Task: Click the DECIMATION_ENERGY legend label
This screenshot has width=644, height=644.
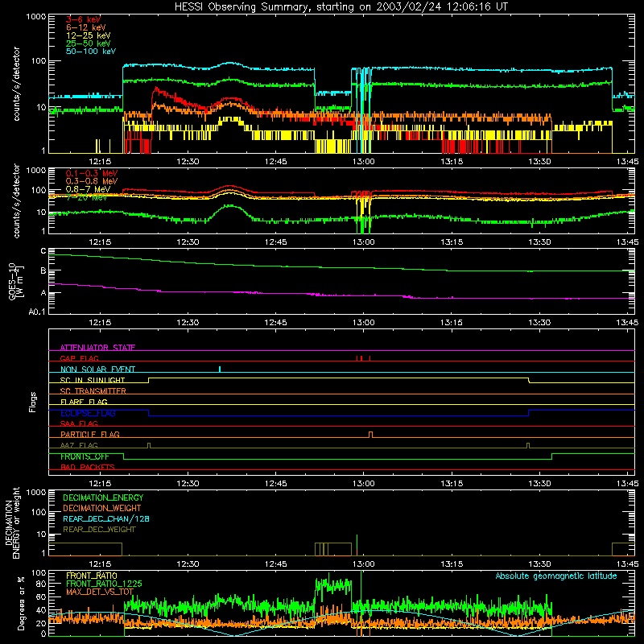Action: coord(103,497)
